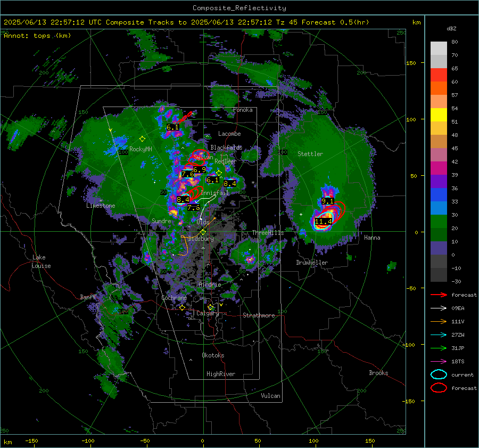Click the yellow diamond marker beside RockyMH
Image resolution: width=479 pixels, height=448 pixels.
click(x=142, y=139)
